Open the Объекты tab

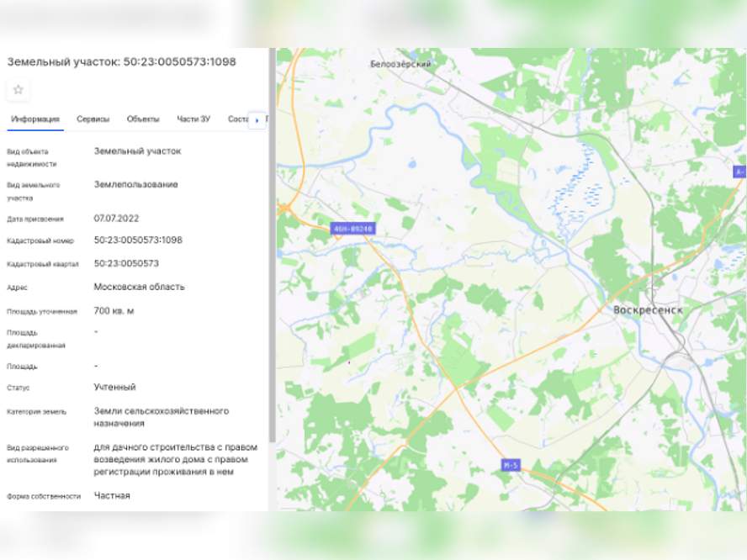(x=143, y=119)
